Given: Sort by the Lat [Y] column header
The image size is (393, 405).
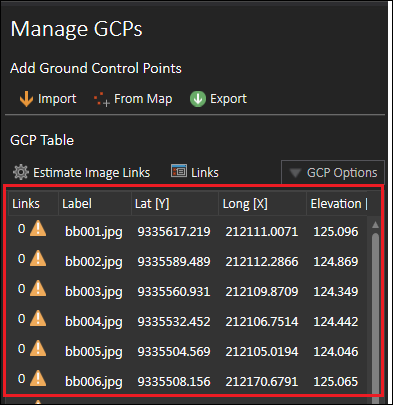Looking at the screenshot, I should (x=175, y=203).
